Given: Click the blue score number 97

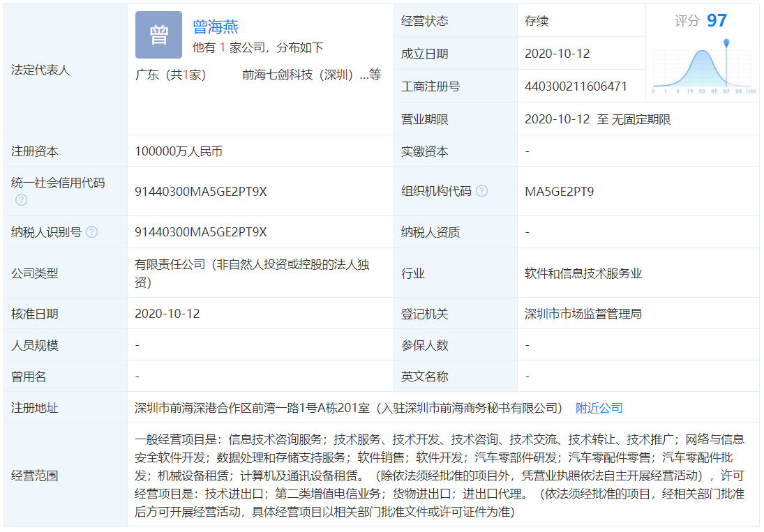Looking at the screenshot, I should [717, 21].
